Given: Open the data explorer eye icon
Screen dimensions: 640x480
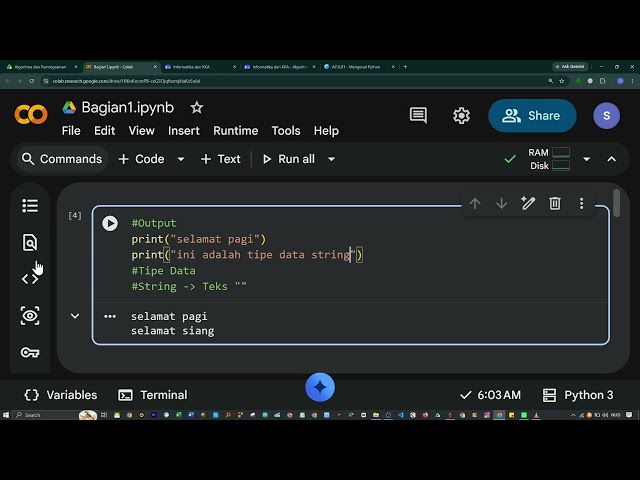Looking at the screenshot, I should click(x=30, y=316).
